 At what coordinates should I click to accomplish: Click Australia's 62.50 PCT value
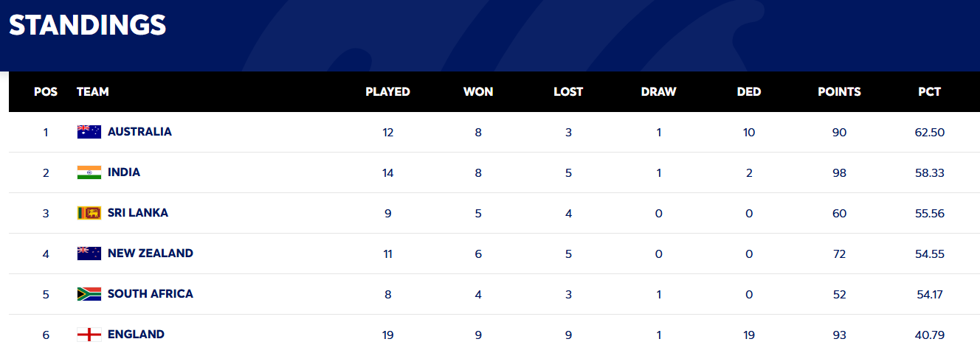930,133
